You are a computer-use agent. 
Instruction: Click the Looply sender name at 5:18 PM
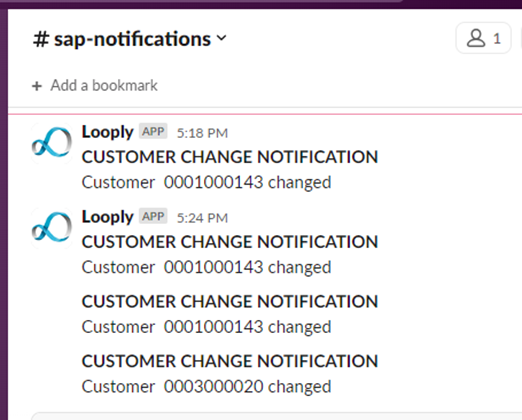pyautogui.click(x=108, y=132)
